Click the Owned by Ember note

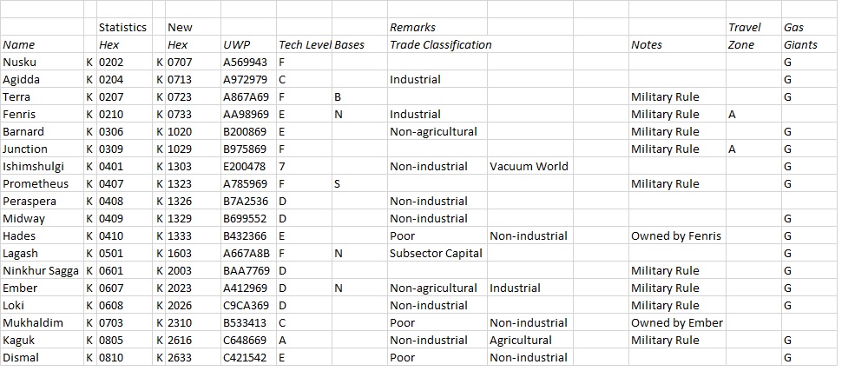pos(677,323)
